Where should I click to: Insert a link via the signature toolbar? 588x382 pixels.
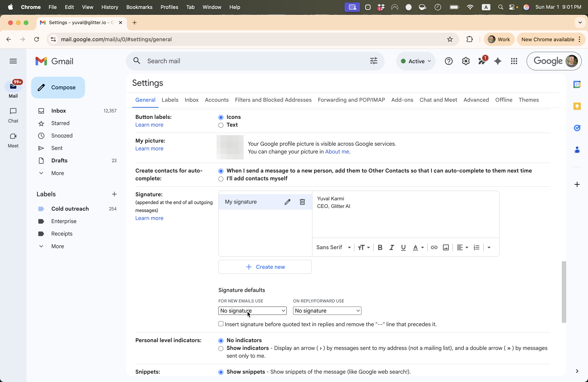point(434,247)
